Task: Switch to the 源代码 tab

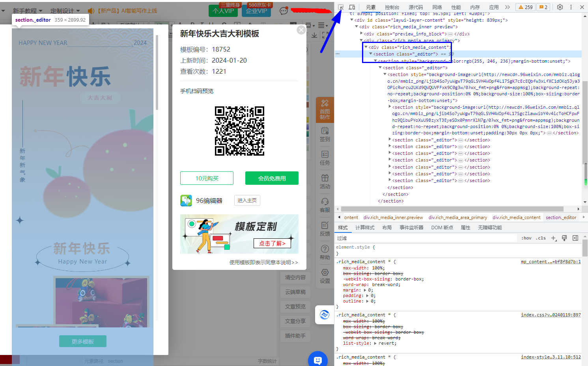Action: tap(416, 7)
